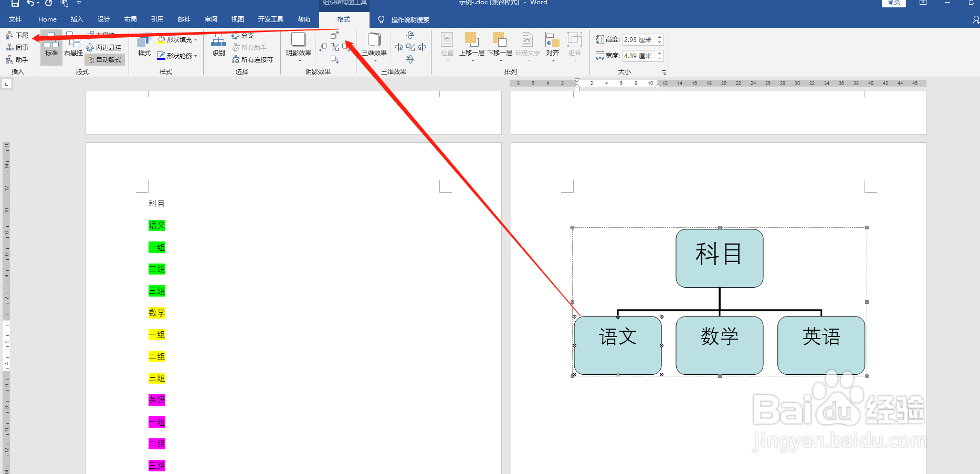Select the 科目 org chart box
The image size is (980, 474).
point(719,258)
